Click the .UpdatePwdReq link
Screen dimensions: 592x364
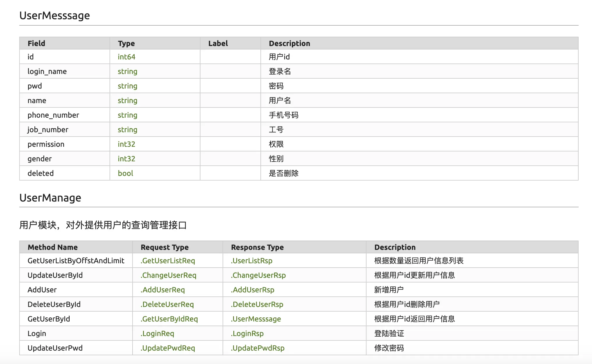pyautogui.click(x=168, y=348)
